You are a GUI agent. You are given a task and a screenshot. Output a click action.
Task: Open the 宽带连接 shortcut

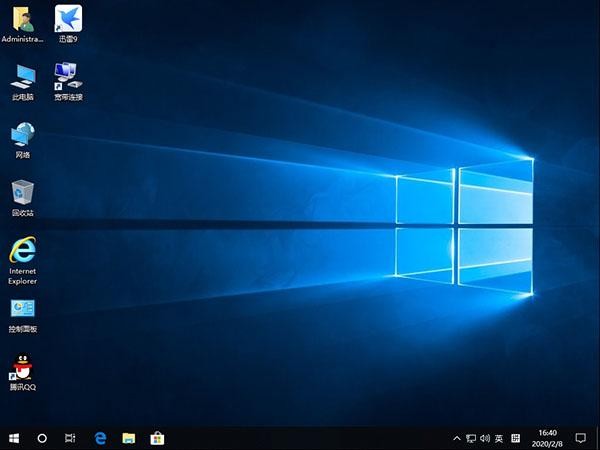tap(68, 76)
